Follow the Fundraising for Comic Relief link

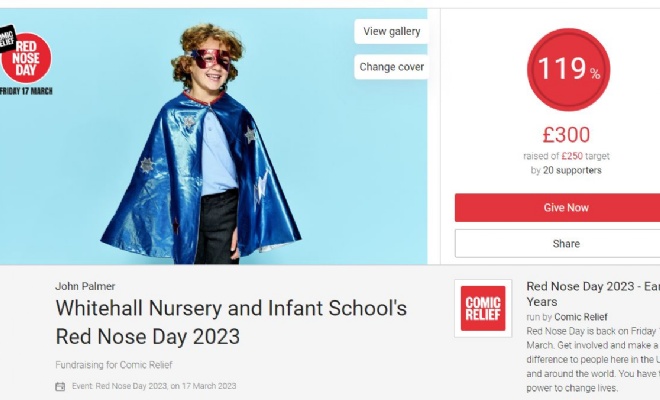tap(114, 365)
